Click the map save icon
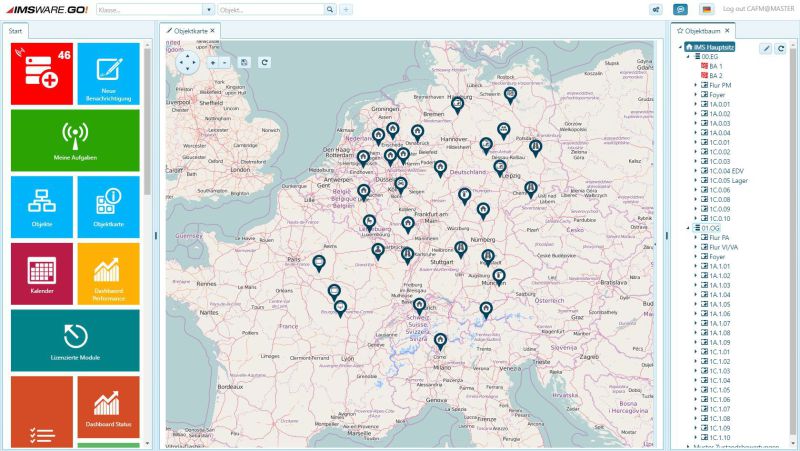Screen dimensions: 800x451 245,62
